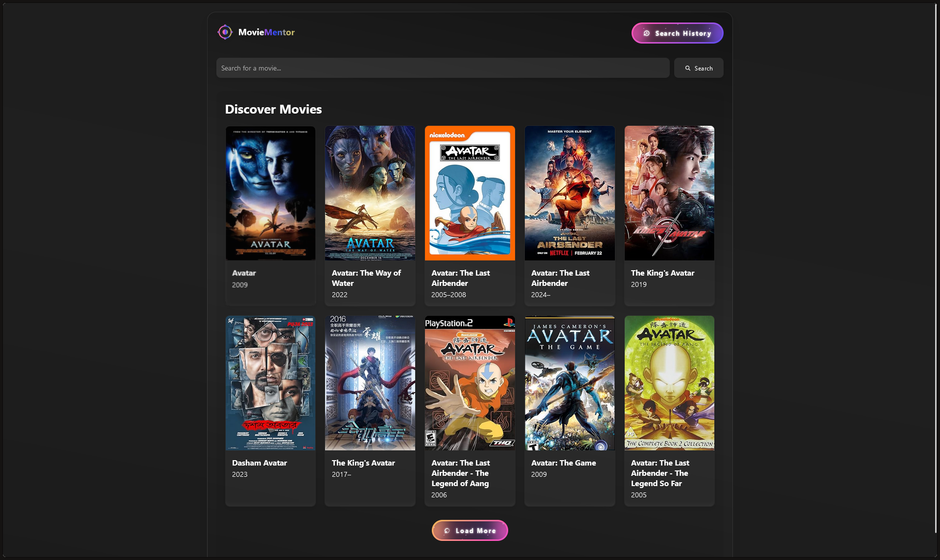Open the Dasham Avatar poster
The height and width of the screenshot is (560, 940).
[x=270, y=383]
